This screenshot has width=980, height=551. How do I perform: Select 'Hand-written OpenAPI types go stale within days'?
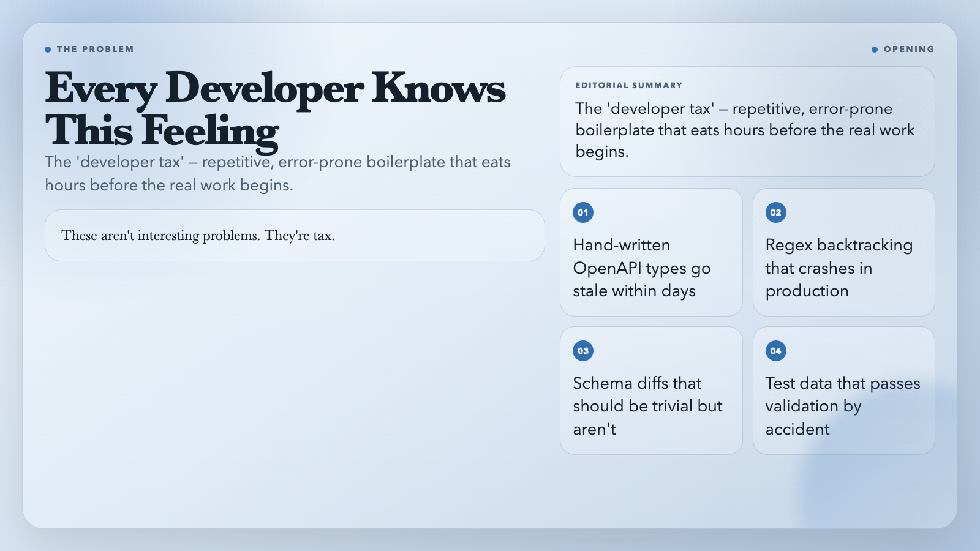coord(642,268)
